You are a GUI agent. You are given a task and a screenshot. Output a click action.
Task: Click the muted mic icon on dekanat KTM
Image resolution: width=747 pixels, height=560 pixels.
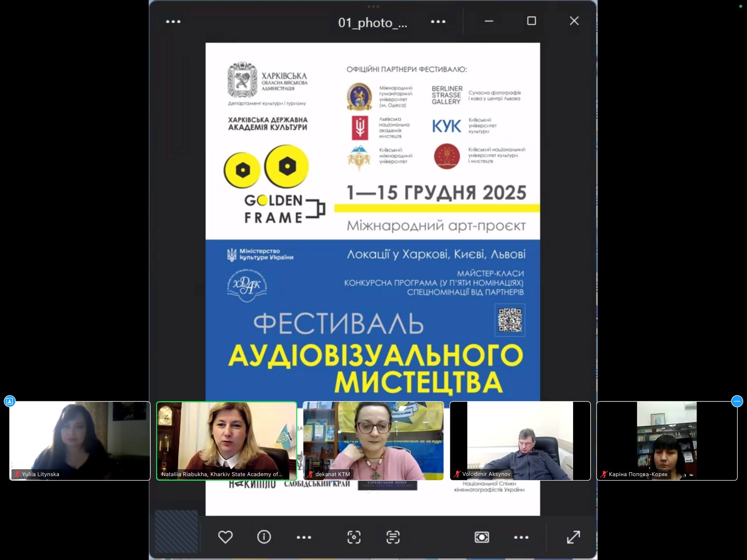(x=311, y=474)
